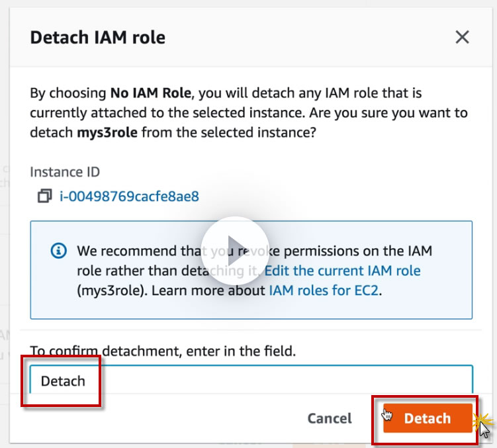Click the bold mys3role role name
The image size is (497, 448).
(107, 133)
